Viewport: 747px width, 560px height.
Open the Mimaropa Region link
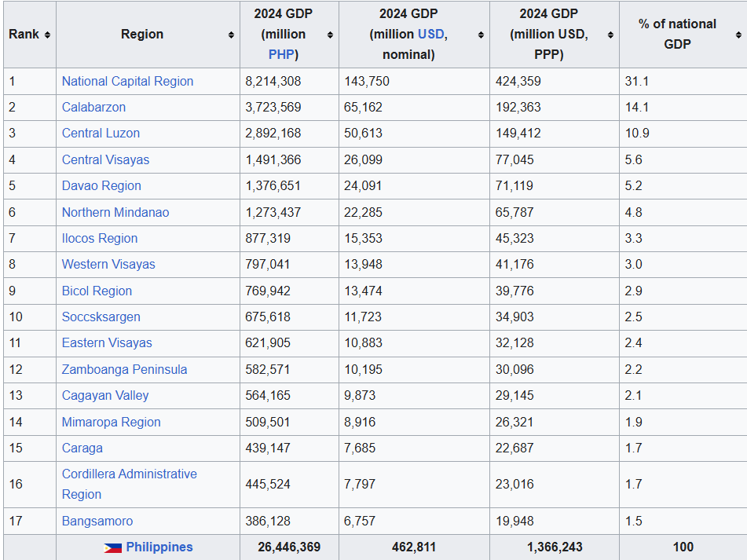[111, 422]
